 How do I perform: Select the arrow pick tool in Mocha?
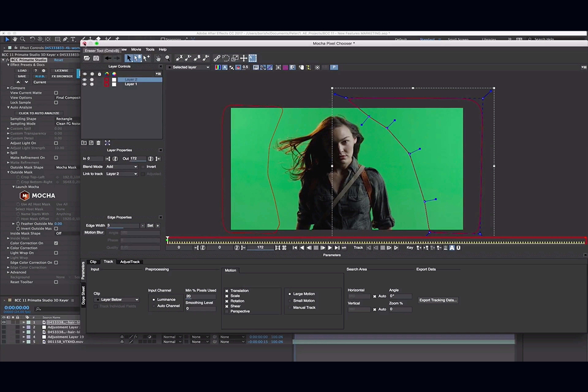tap(128, 58)
